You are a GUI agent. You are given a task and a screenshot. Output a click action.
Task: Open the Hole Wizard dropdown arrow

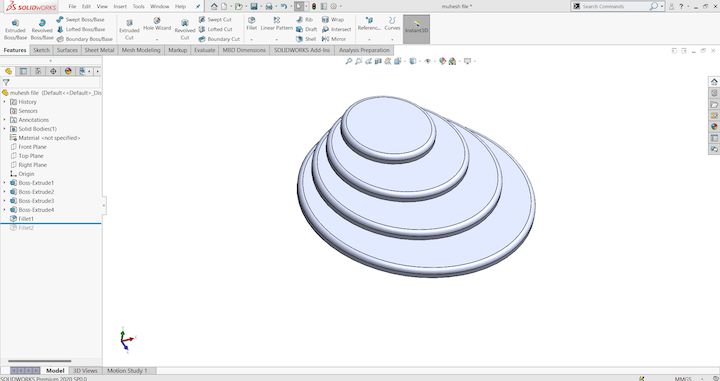click(x=157, y=39)
